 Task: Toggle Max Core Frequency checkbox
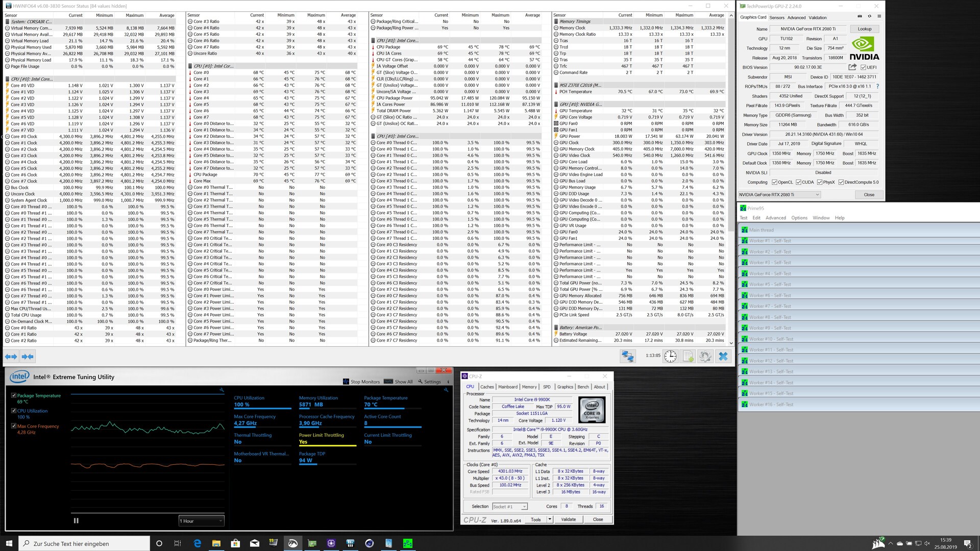tap(14, 426)
